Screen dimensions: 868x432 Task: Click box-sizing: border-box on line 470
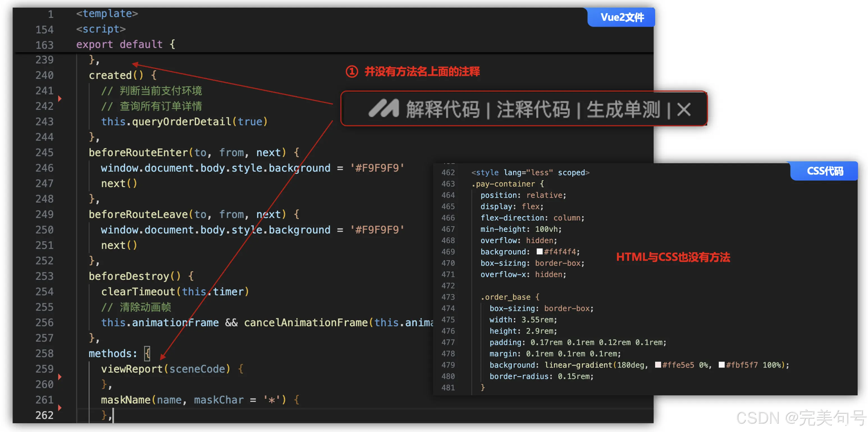532,263
